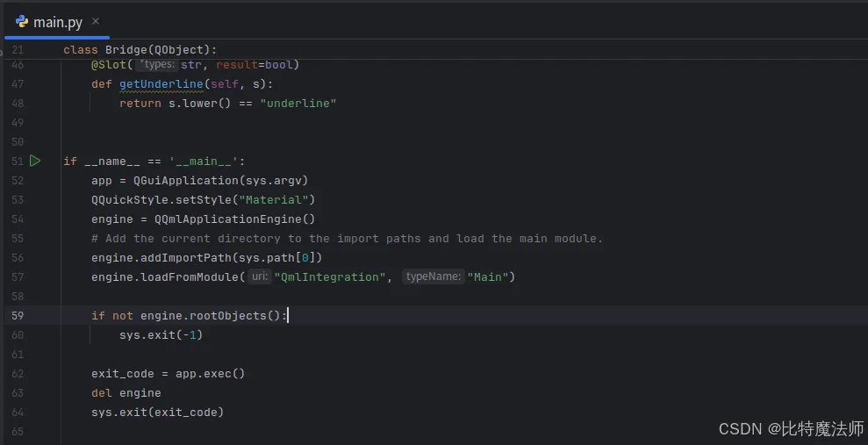Viewport: 868px width, 445px height.
Task: Click the getUnderline method name
Action: [x=161, y=84]
